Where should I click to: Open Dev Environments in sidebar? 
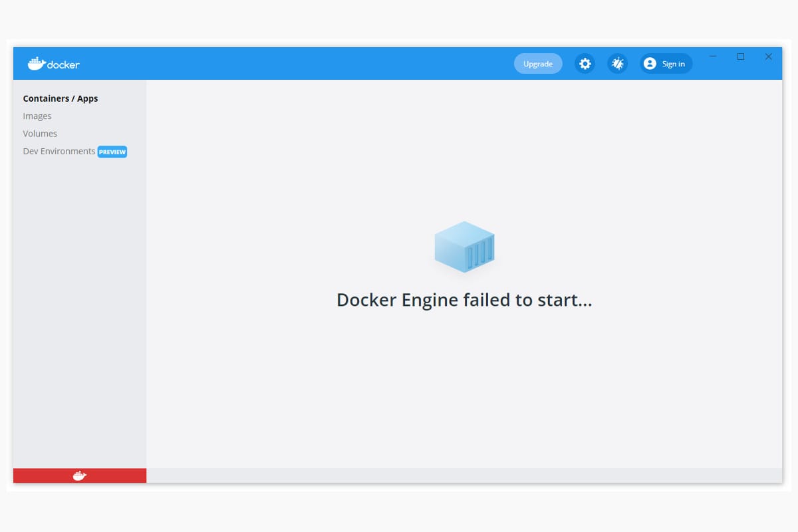click(x=59, y=151)
